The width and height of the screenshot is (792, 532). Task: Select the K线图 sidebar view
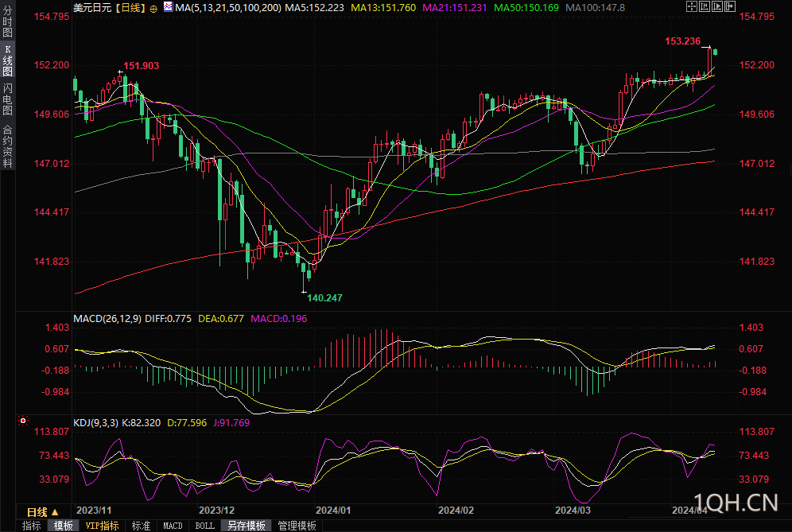(7, 60)
